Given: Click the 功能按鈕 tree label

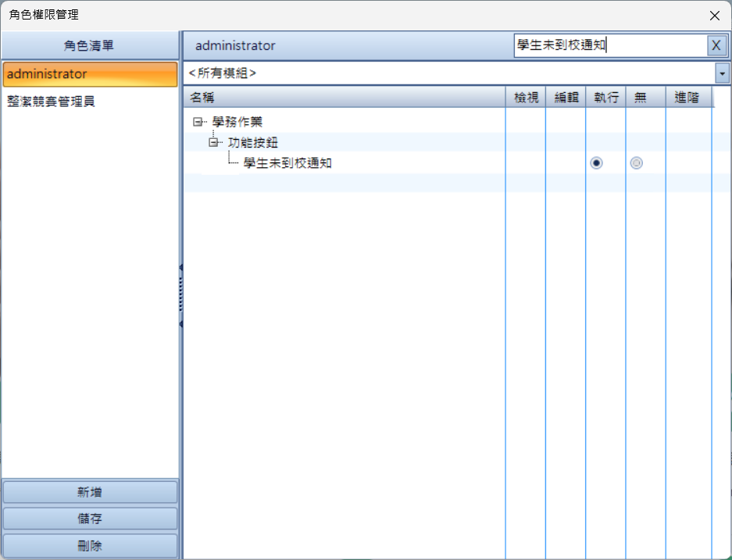Looking at the screenshot, I should point(253,142).
